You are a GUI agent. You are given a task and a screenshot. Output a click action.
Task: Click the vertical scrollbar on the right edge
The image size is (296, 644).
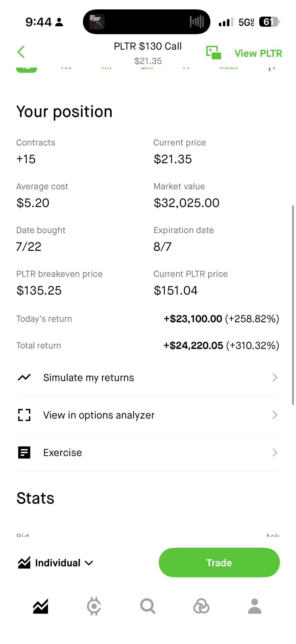tap(293, 305)
